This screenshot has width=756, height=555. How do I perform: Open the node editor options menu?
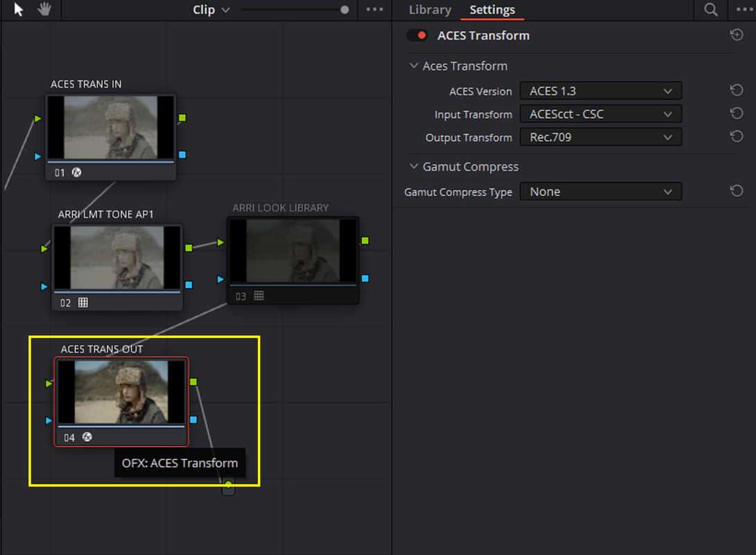tap(375, 10)
